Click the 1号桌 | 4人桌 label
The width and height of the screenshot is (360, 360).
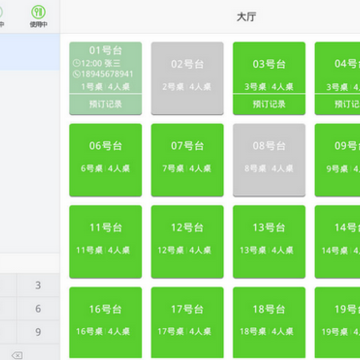click(106, 87)
